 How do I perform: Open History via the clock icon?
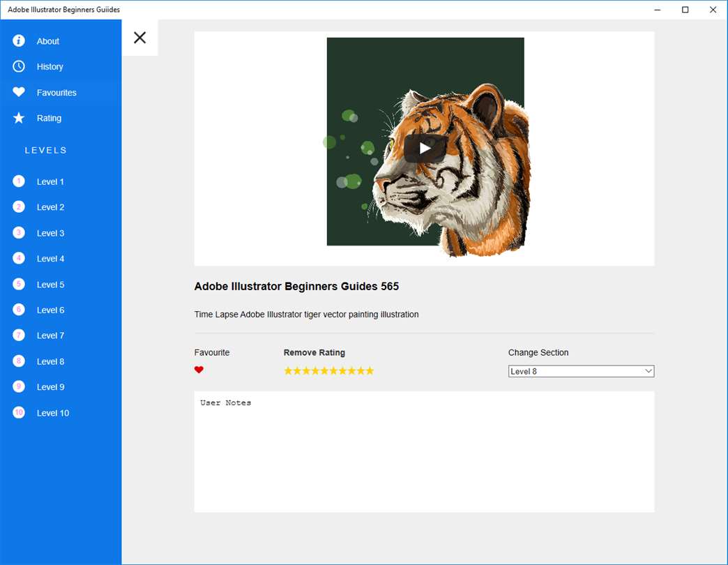click(x=19, y=66)
